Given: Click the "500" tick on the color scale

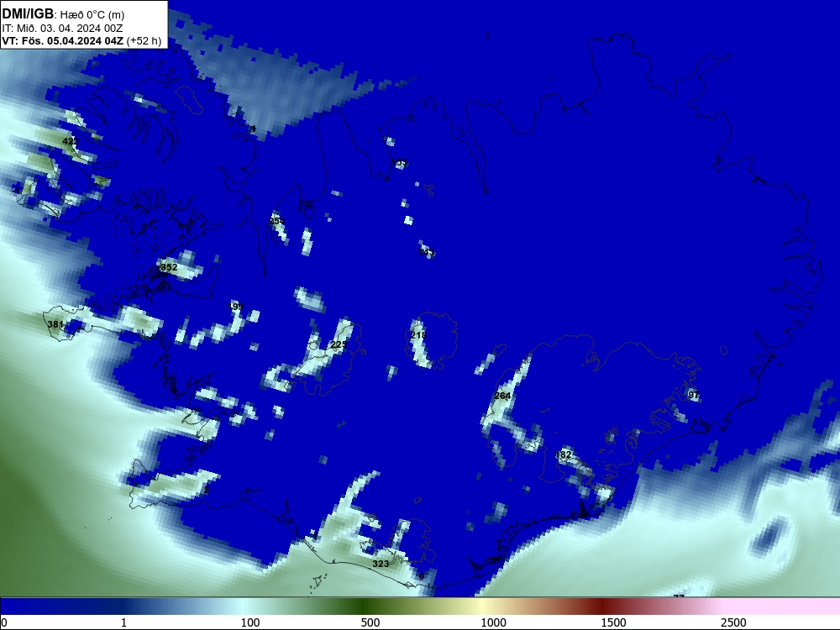Looking at the screenshot, I should click(370, 622).
